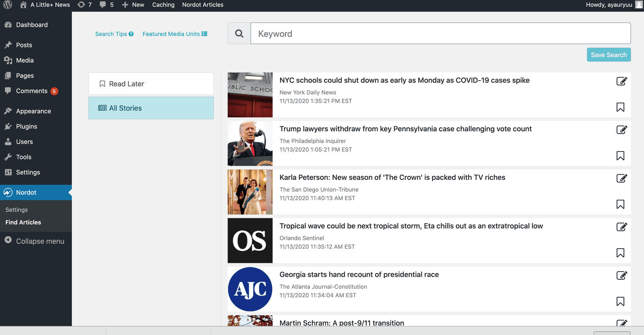Open the Orlando Sentinel OS thumbnail

tap(250, 241)
